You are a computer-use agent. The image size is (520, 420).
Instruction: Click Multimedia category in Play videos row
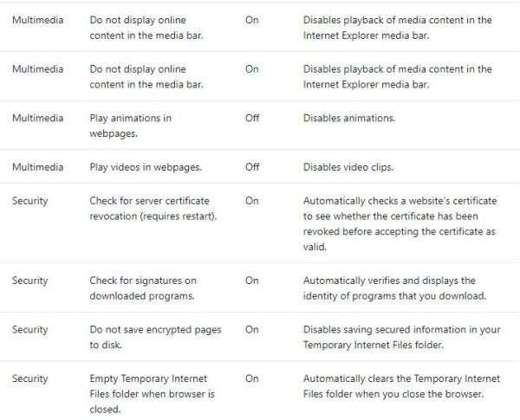pos(38,167)
